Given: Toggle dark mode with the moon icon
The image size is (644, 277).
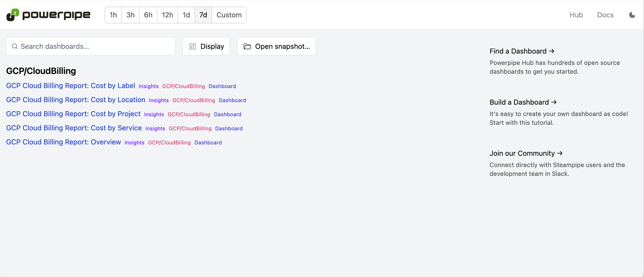Looking at the screenshot, I should tap(632, 15).
